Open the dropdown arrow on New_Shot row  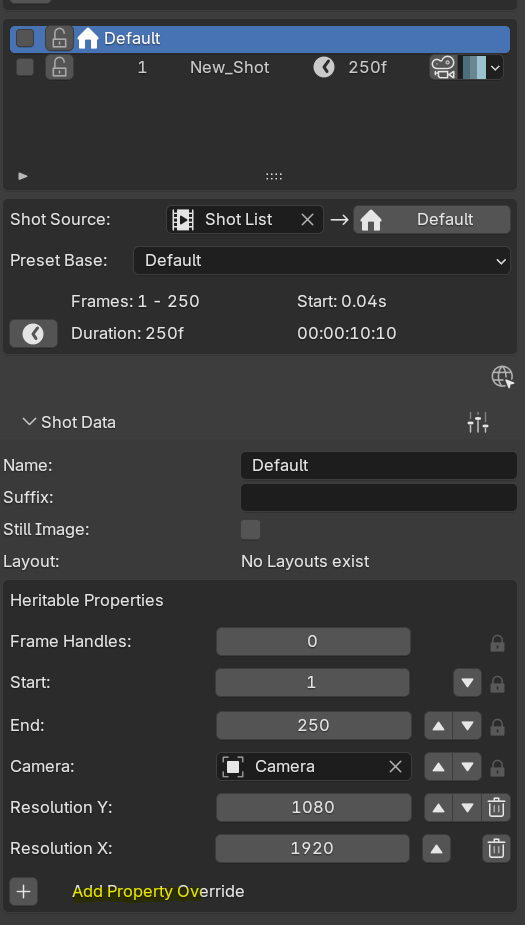pyautogui.click(x=496, y=68)
